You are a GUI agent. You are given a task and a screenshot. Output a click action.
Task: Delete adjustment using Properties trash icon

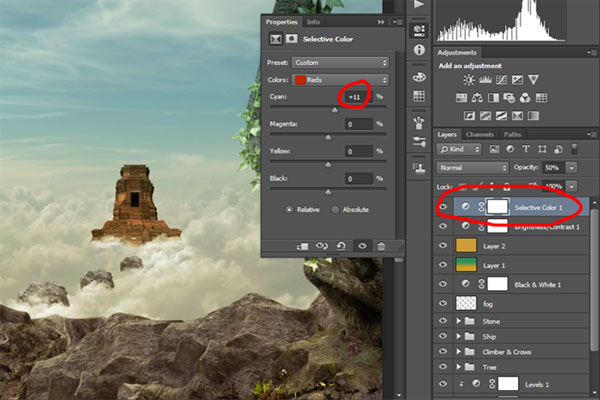(381, 245)
